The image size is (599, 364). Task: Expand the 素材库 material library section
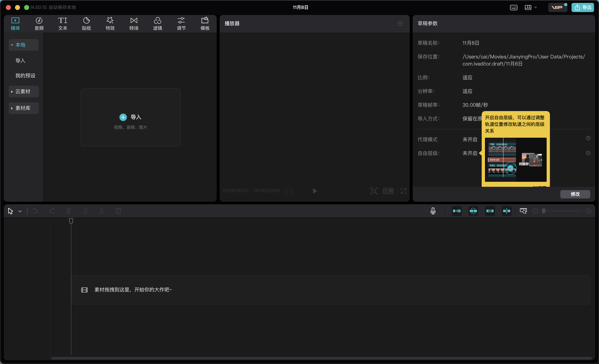24,108
